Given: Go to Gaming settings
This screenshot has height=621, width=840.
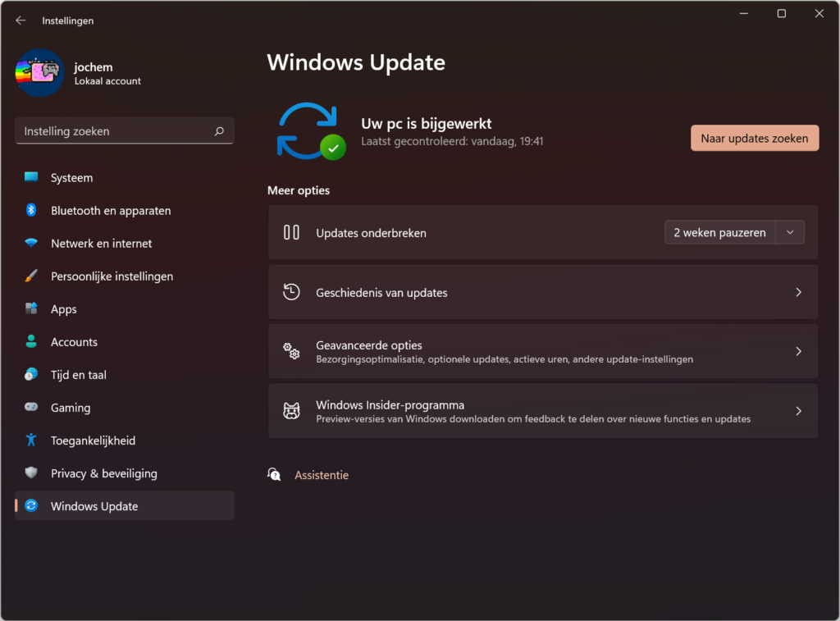Looking at the screenshot, I should tap(125, 407).
